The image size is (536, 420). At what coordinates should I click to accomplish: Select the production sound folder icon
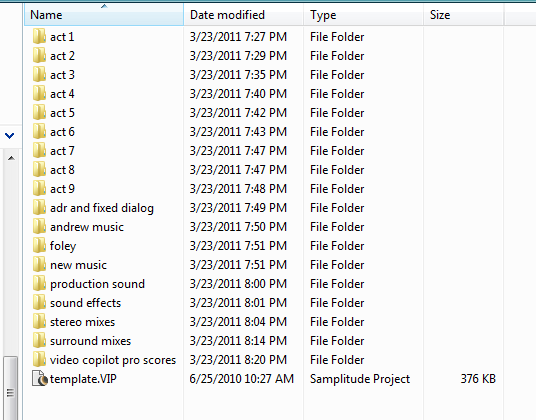[39, 283]
